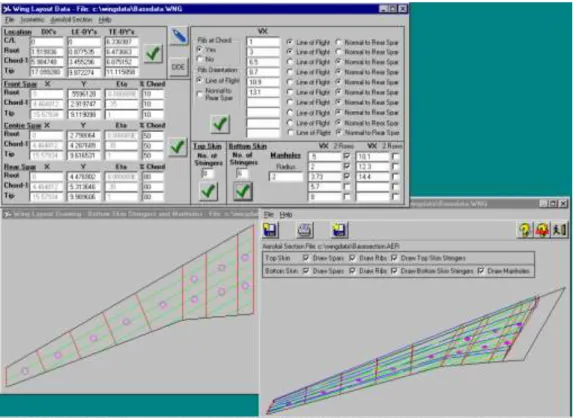Click rib VX field containing 8.7
573x418 pixels.
pyautogui.click(x=263, y=72)
